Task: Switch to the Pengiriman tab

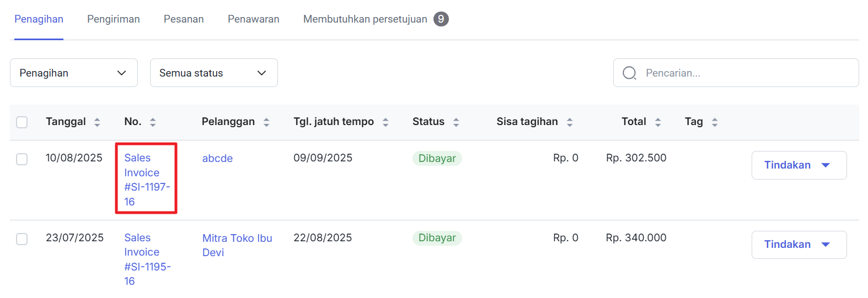Action: tap(114, 19)
